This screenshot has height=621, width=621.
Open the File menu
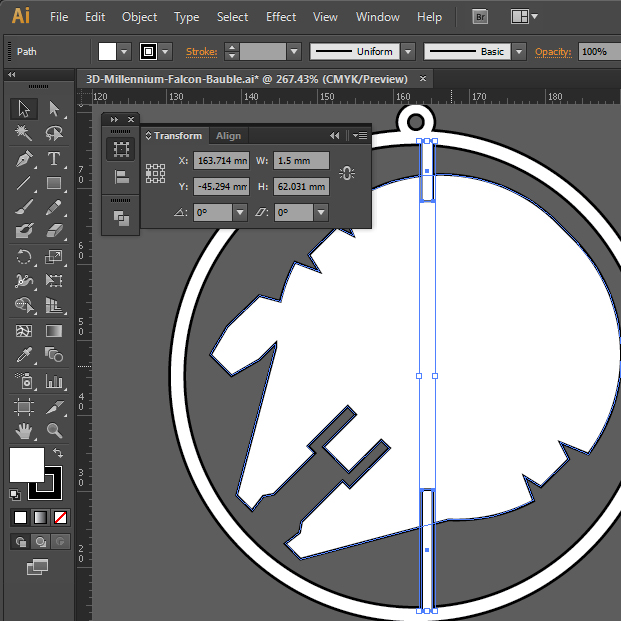(59, 17)
